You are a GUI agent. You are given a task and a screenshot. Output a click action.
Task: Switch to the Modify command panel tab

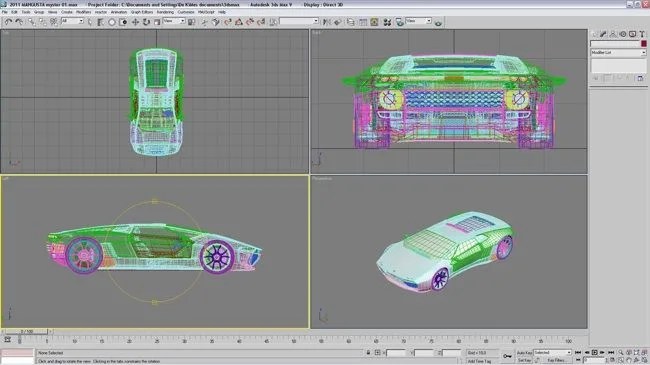(604, 34)
